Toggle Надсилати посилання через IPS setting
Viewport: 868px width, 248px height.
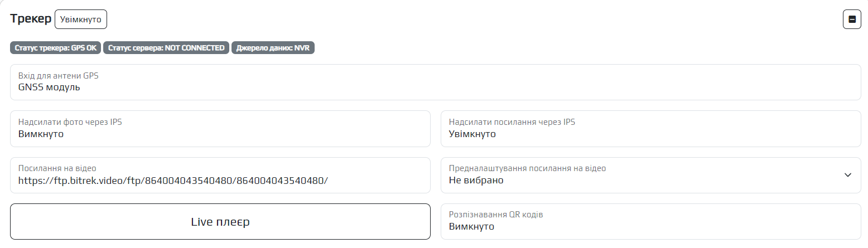point(650,129)
